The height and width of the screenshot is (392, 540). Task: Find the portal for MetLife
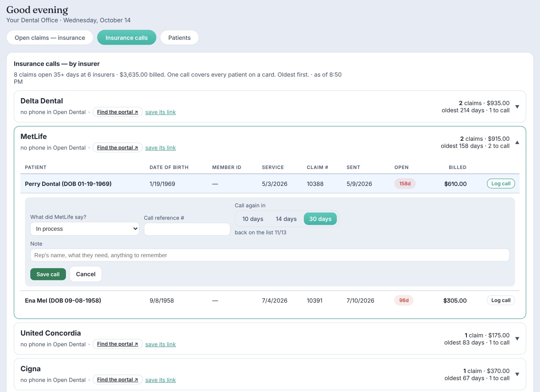coord(118,148)
